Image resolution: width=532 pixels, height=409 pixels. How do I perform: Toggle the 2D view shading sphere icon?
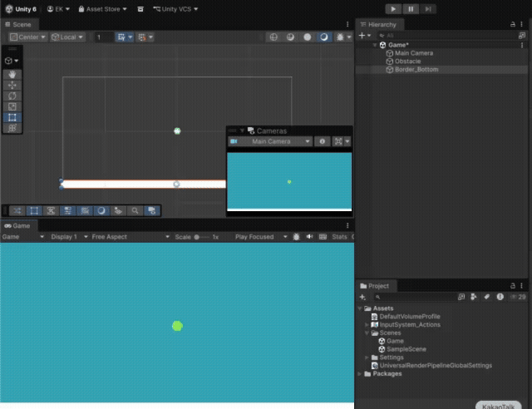point(290,37)
